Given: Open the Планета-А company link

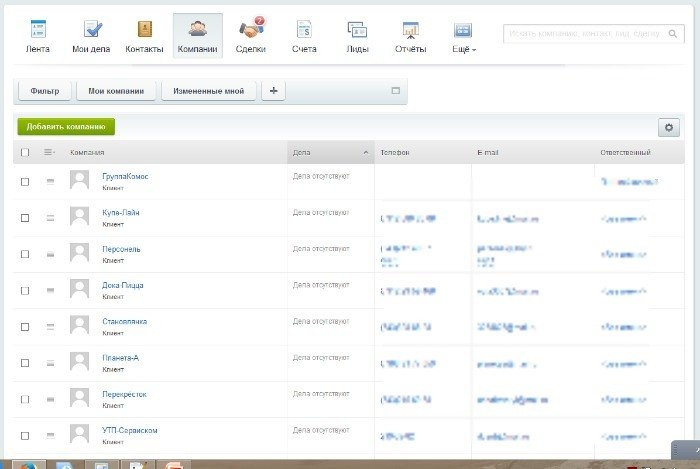Looking at the screenshot, I should [x=120, y=357].
